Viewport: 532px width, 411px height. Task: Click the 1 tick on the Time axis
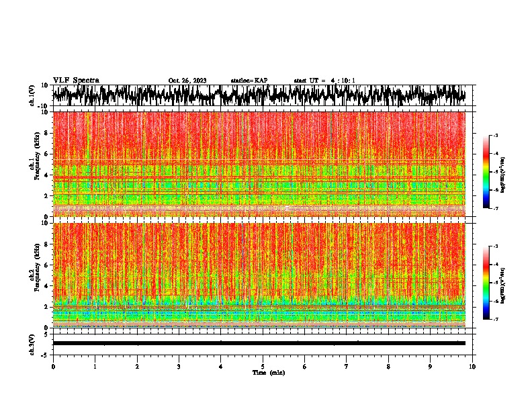pyautogui.click(x=95, y=367)
